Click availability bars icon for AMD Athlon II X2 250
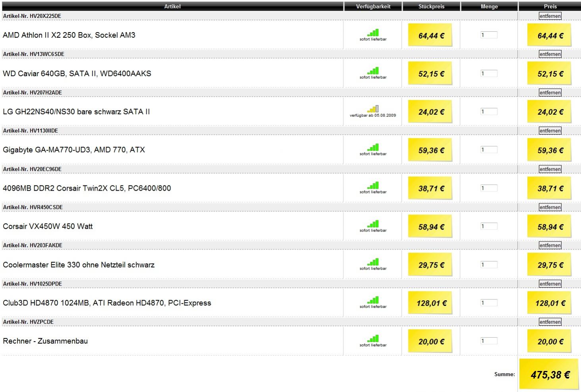Viewport: 581px width, 392px height. (x=373, y=33)
